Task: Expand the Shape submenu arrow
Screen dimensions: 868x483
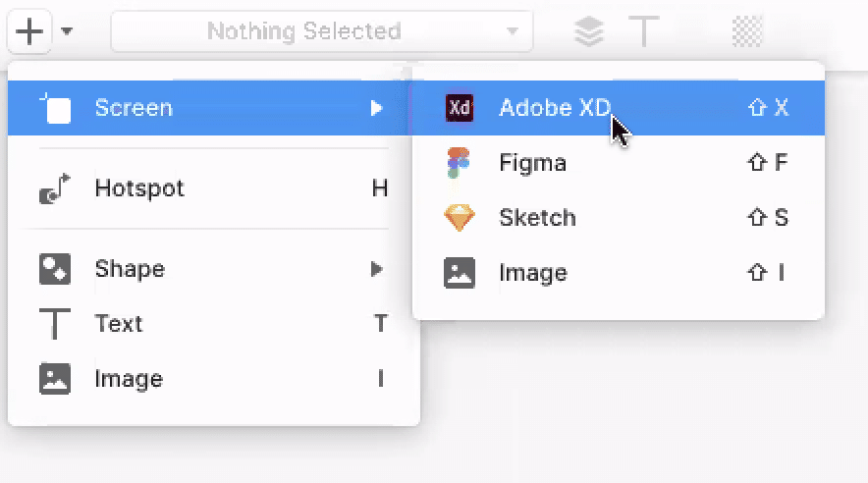Action: point(376,269)
